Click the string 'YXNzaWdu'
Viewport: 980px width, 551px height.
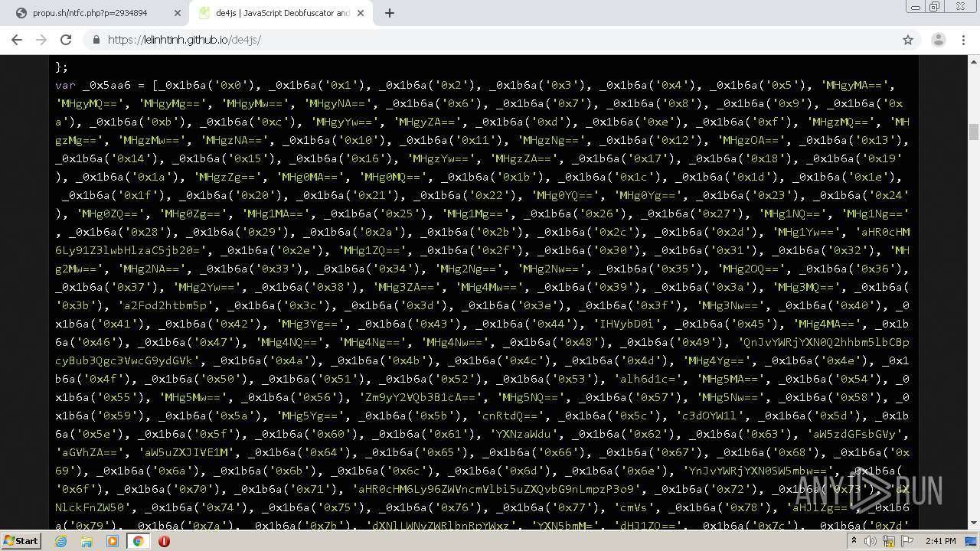(524, 434)
